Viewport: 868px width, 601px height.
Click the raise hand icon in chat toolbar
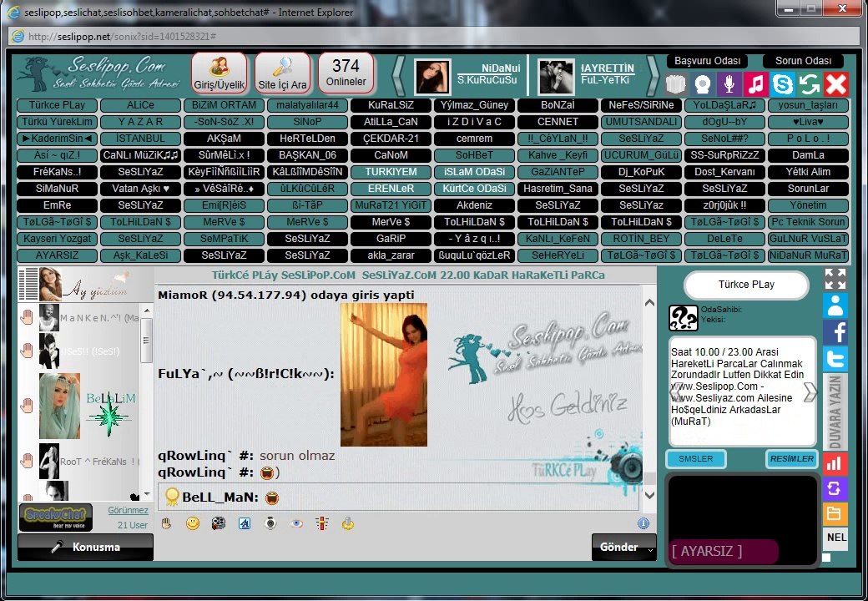pos(167,523)
